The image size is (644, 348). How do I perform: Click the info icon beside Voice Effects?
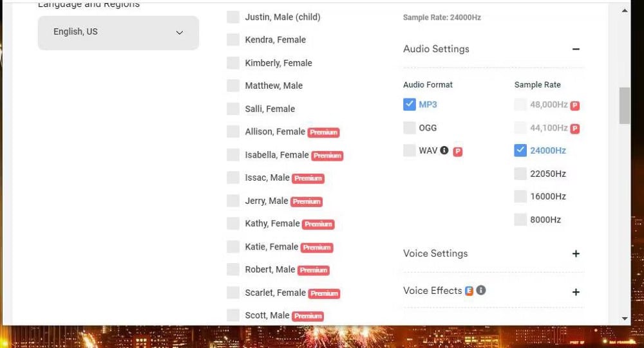(480, 291)
